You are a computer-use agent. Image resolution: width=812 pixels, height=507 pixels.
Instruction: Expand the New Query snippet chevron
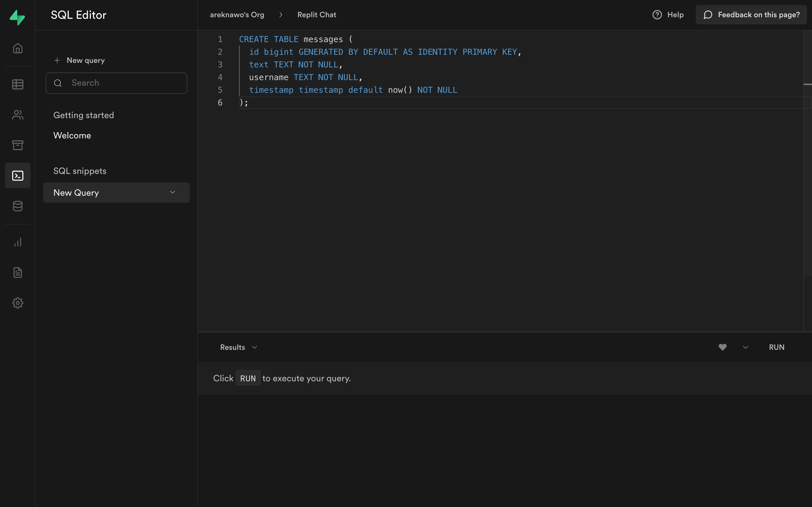173,192
